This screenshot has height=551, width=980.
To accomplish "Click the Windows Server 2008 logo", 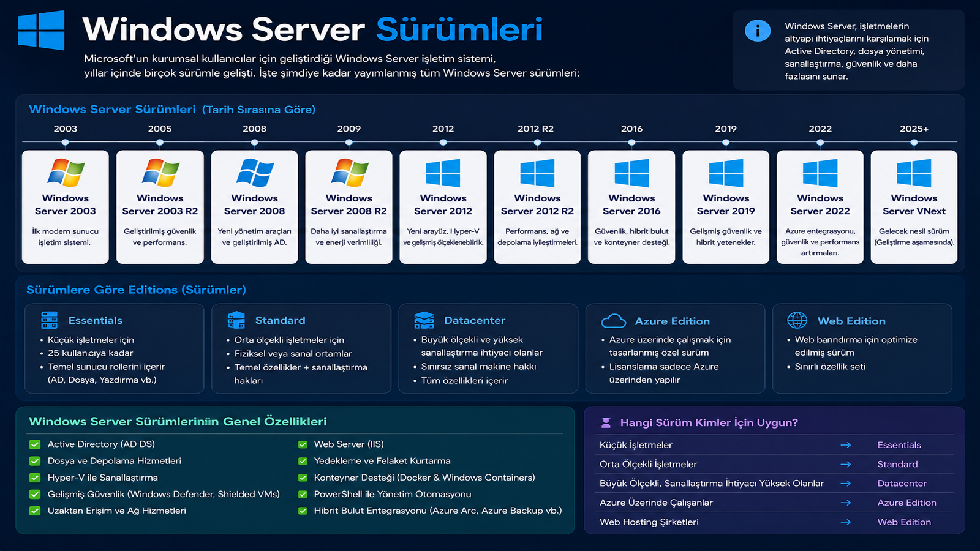I will tap(255, 173).
